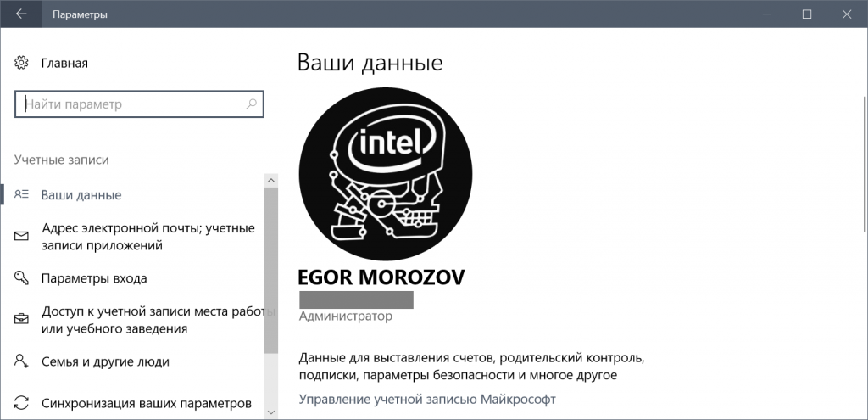Image resolution: width=868 pixels, height=420 pixels.
Task: Click the gear icon beside Главная
Action: [x=22, y=63]
